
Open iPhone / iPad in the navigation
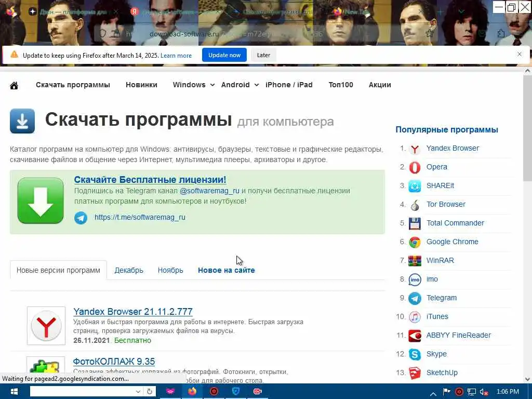289,85
